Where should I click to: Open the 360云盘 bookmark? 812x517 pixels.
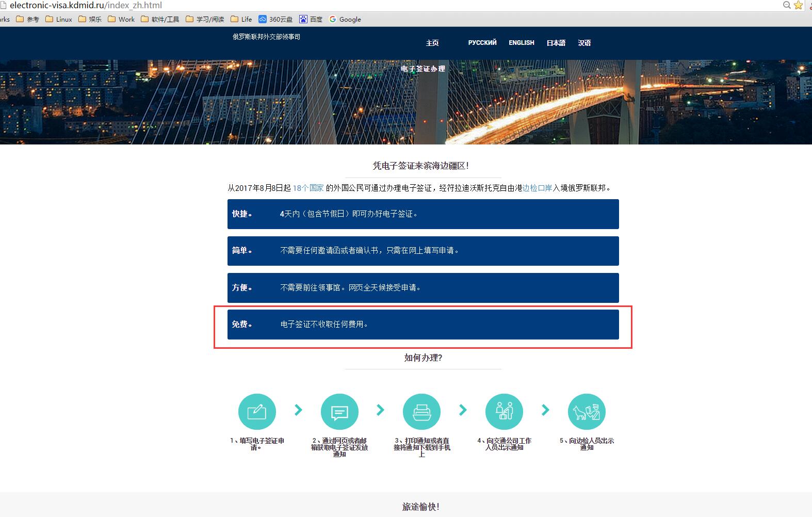point(275,19)
